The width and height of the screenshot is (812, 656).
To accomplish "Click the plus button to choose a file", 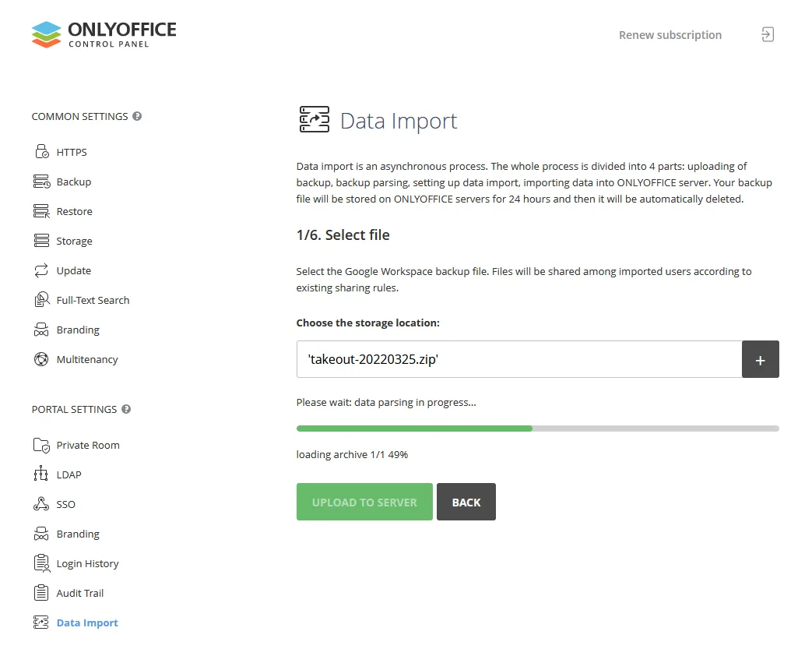I will coord(761,359).
